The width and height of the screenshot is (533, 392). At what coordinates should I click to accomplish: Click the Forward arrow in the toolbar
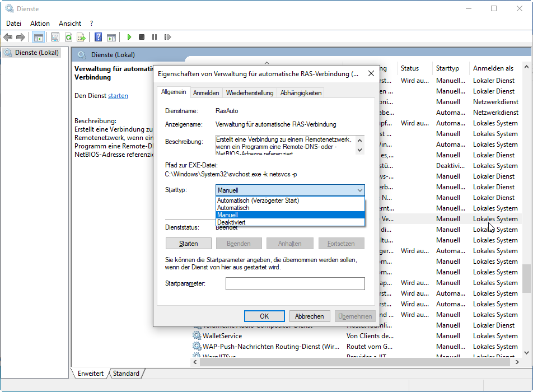point(21,37)
